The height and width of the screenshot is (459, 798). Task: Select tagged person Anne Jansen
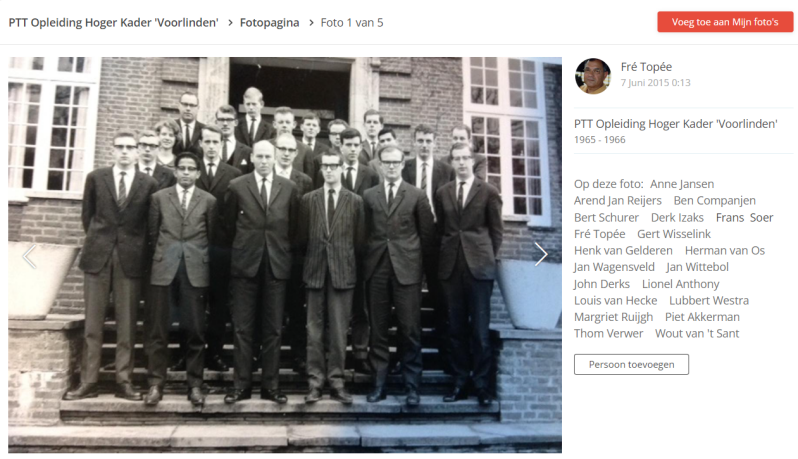[x=682, y=184]
